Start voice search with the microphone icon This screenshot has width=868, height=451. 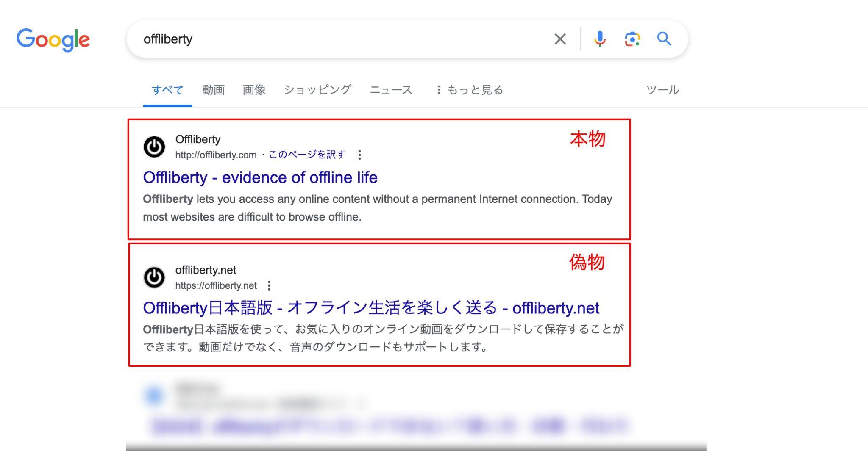click(599, 39)
